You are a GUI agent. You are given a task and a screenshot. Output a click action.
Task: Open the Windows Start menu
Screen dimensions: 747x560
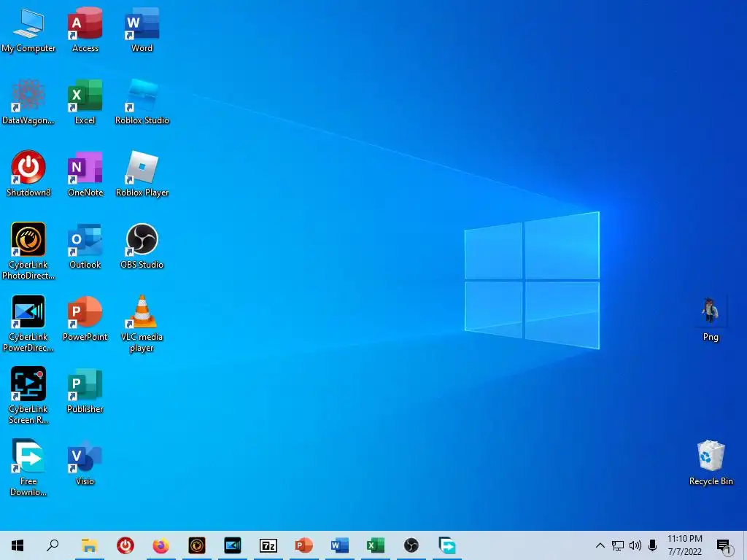coord(18,545)
